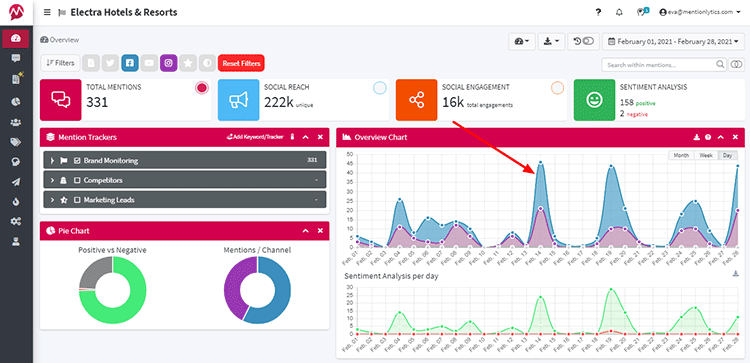Open the paper plane publishing sidebar icon
Viewport: 750px width, 363px height.
coord(16,182)
